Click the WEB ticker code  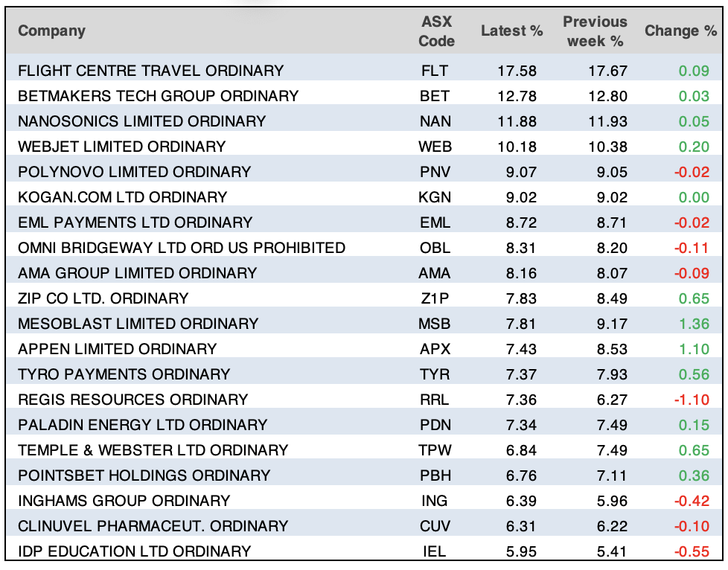pyautogui.click(x=435, y=147)
